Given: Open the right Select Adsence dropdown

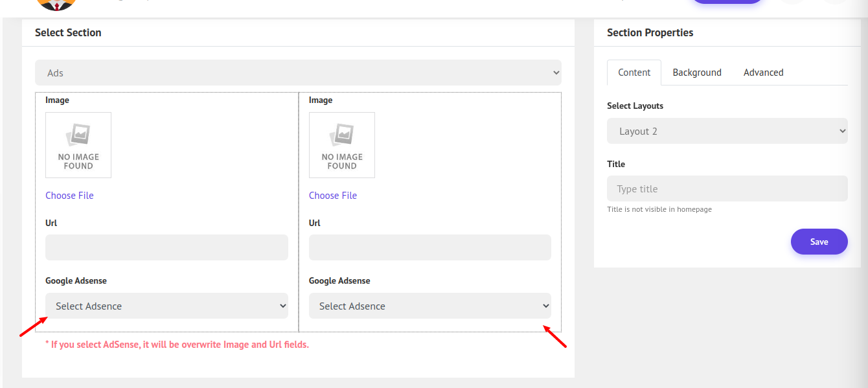Looking at the screenshot, I should click(430, 306).
